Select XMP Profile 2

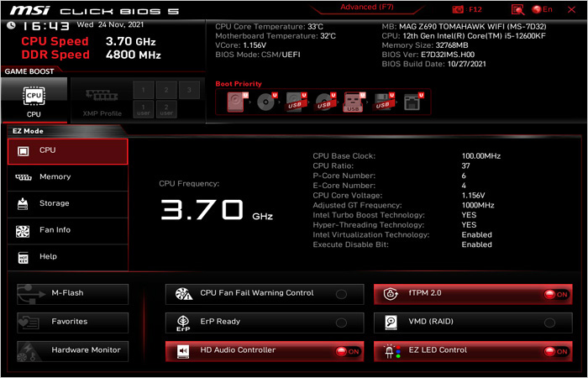click(166, 90)
